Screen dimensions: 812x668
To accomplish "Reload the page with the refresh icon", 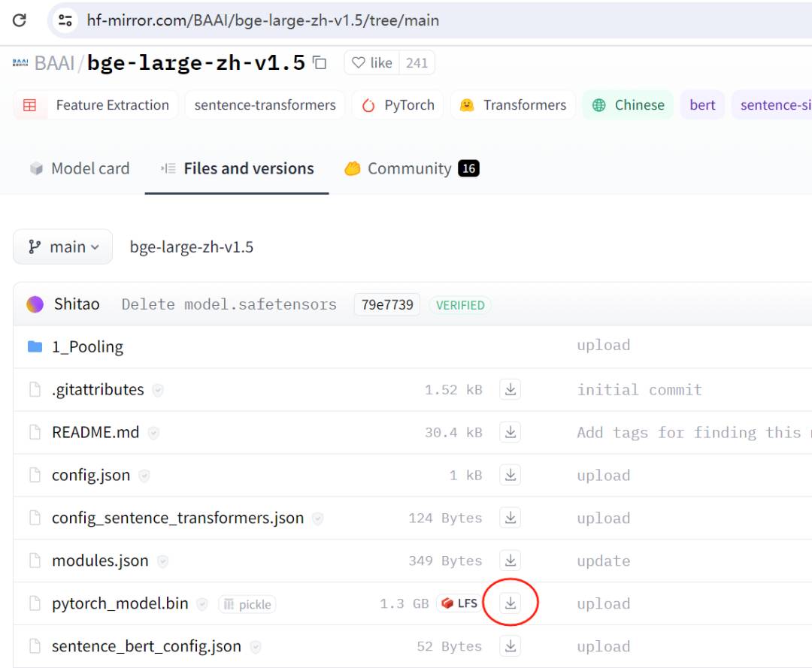I will tap(19, 20).
